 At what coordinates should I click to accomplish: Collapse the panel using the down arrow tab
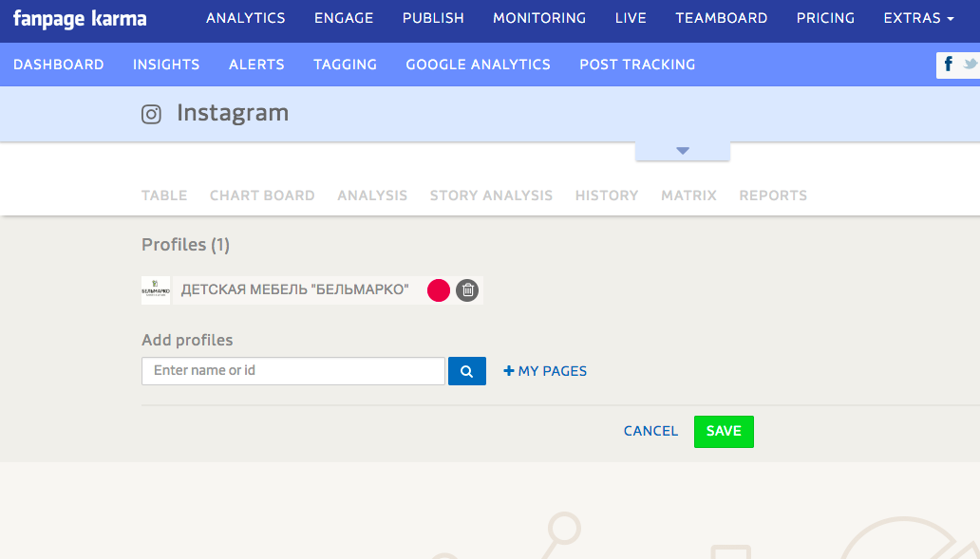point(683,151)
